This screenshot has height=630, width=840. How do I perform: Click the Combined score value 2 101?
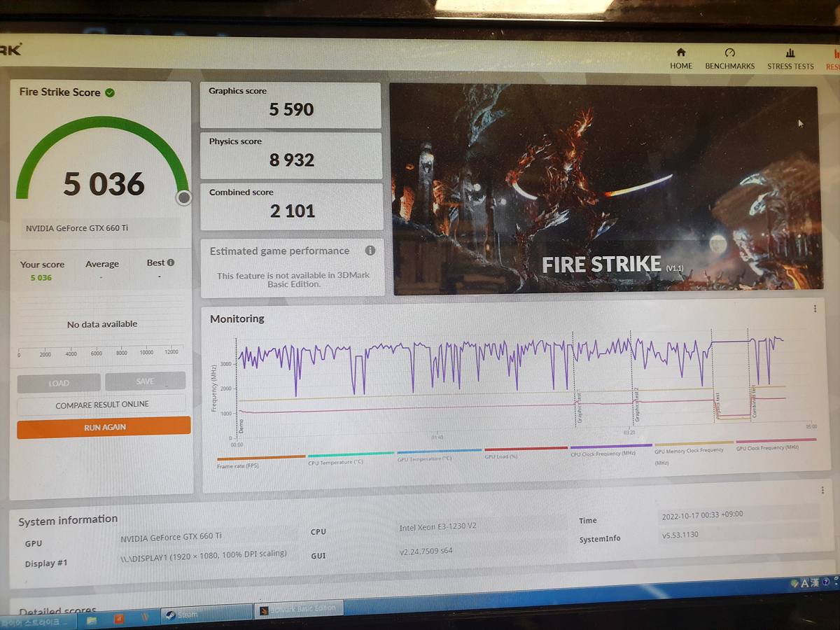click(x=293, y=211)
